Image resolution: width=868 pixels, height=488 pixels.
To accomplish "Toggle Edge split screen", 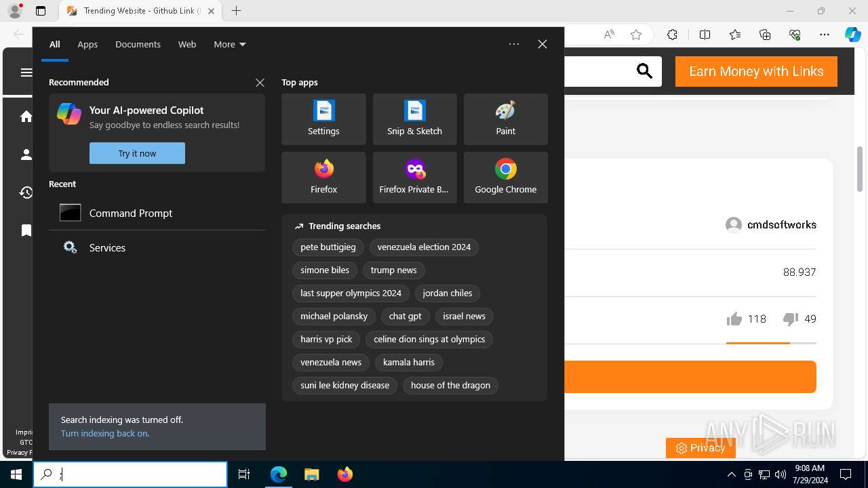I will click(x=705, y=35).
